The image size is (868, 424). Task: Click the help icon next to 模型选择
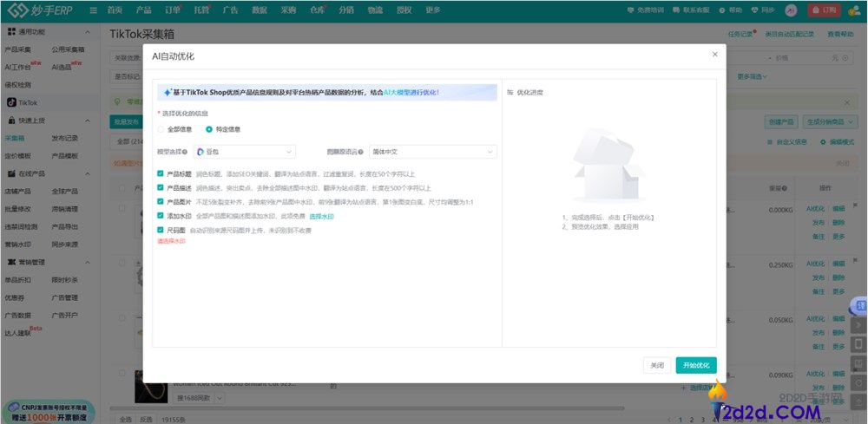[184, 152]
